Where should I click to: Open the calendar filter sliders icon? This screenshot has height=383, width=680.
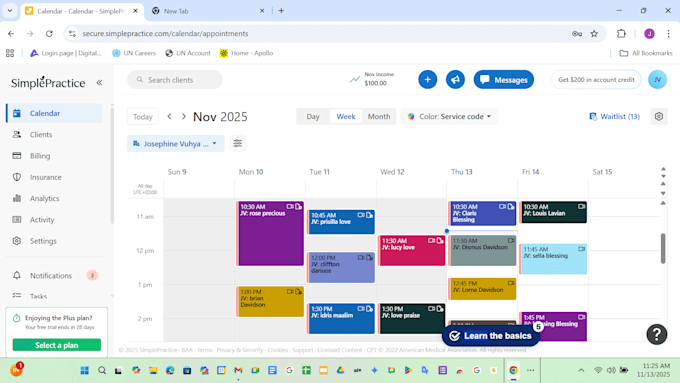pos(237,143)
